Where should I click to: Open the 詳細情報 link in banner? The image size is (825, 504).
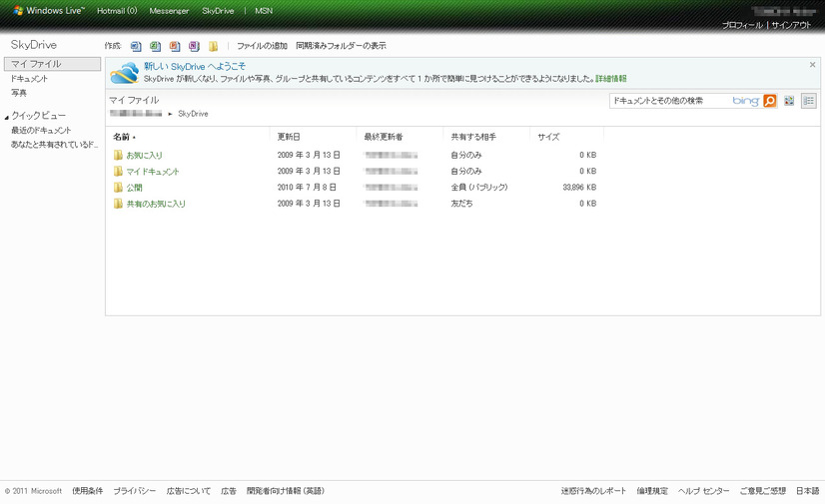coord(611,79)
